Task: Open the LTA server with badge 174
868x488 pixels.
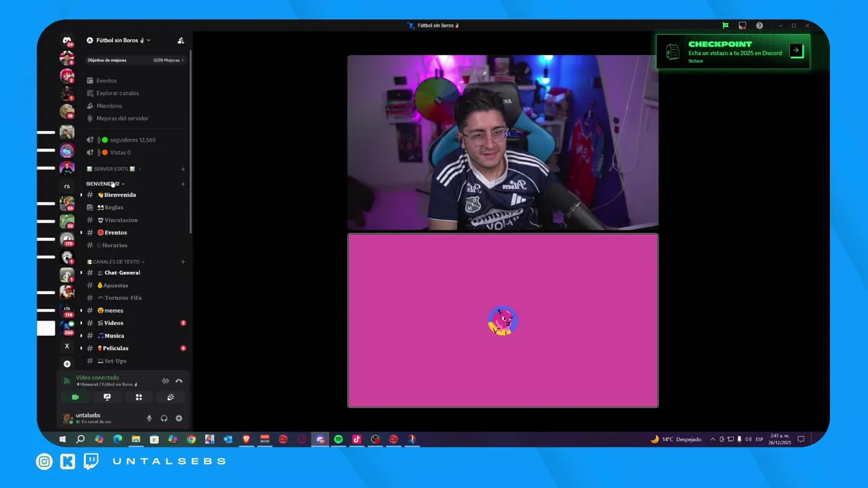Action: click(66, 310)
